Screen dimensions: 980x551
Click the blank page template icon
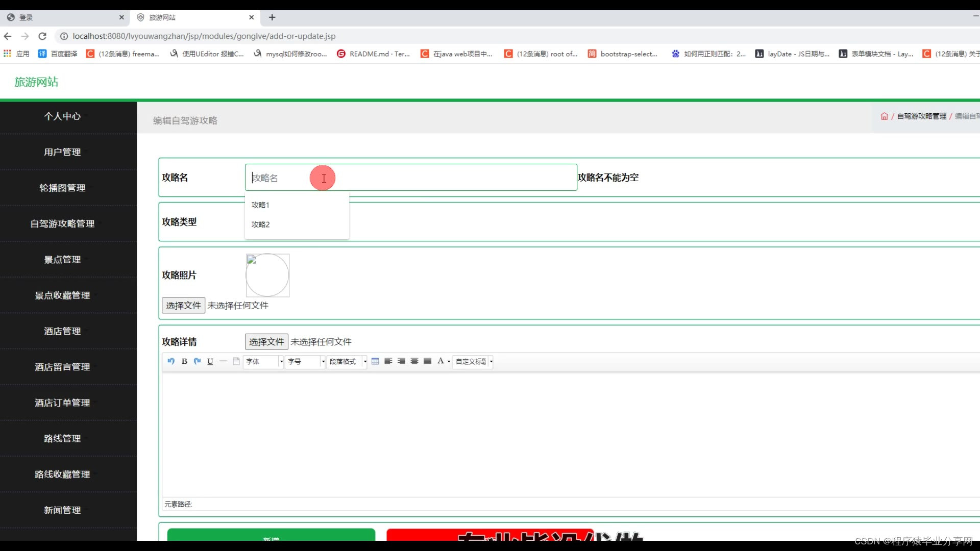pos(236,361)
